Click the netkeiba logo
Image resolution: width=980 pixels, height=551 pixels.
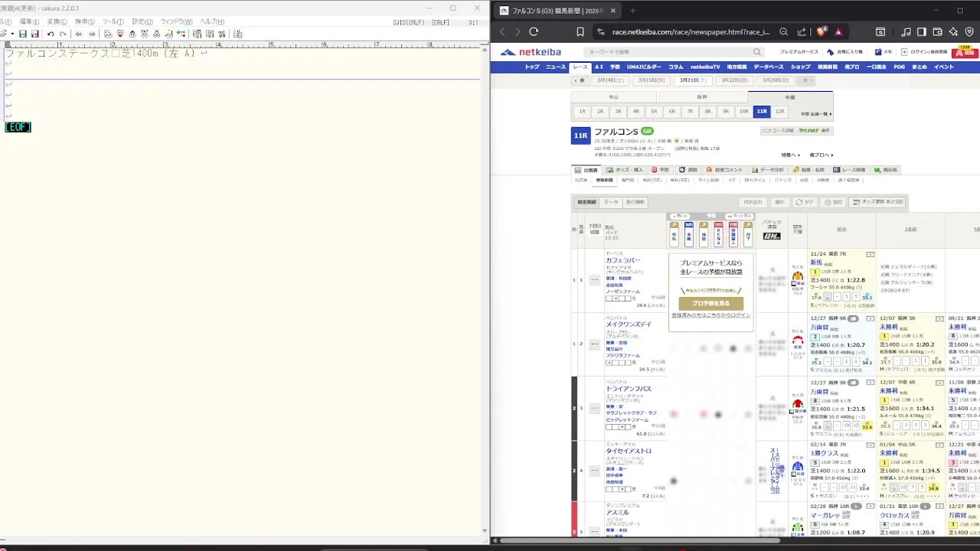point(531,52)
